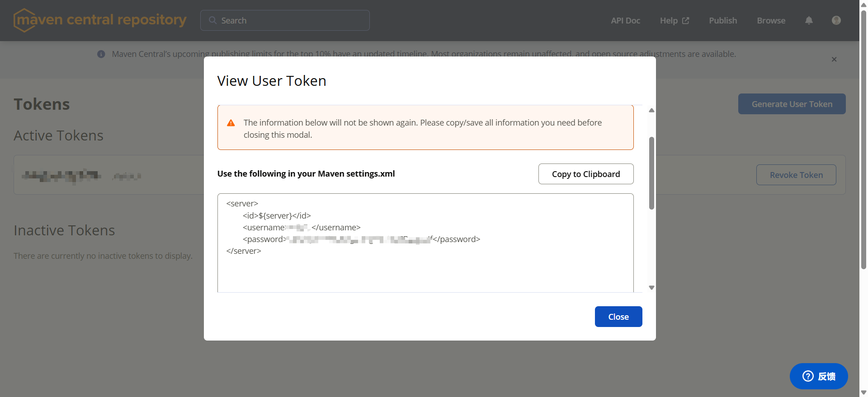The width and height of the screenshot is (868, 397).
Task: Click the 'Tokens' page heading
Action: coord(42,104)
